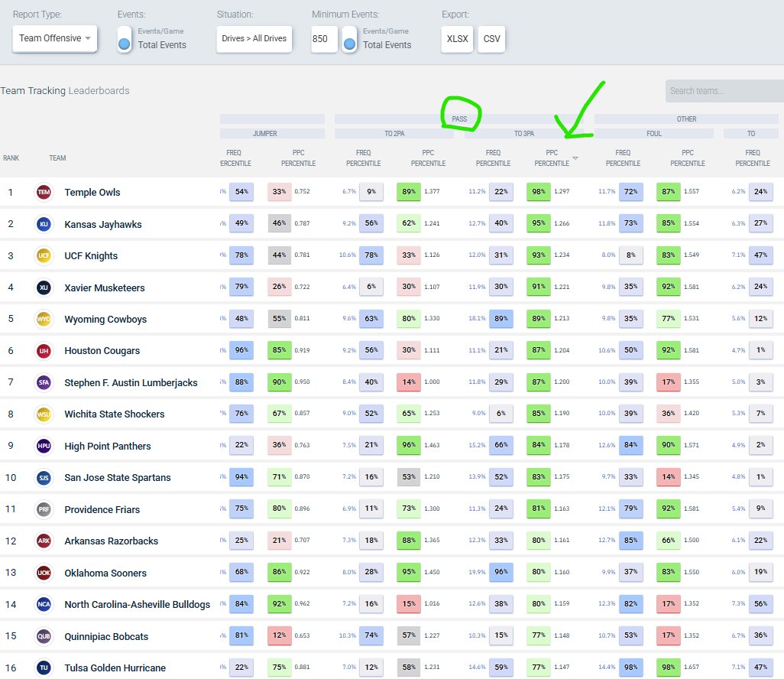
Task: Click the San Jose State SJS logo
Action: [x=44, y=477]
